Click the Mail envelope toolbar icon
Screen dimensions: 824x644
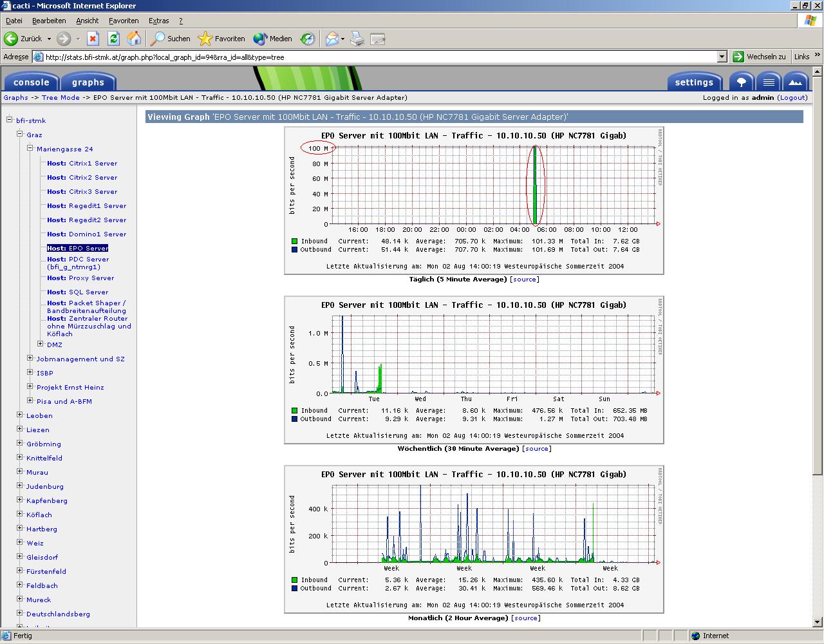coord(332,39)
